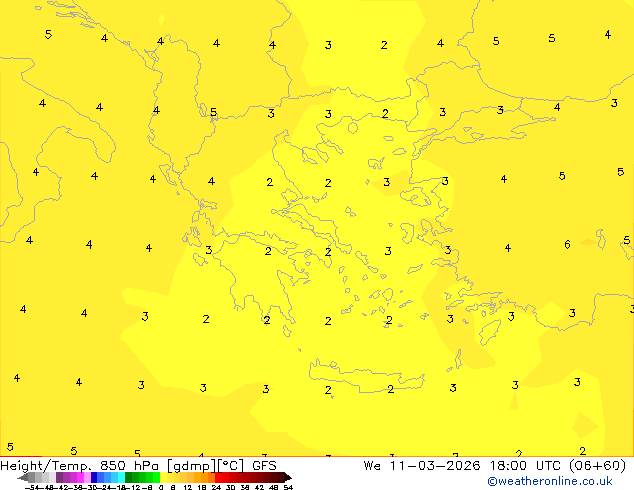Viewport: 634px width, 490px height.
Task: Select the cyan swatch before -18
Action: tap(121, 477)
